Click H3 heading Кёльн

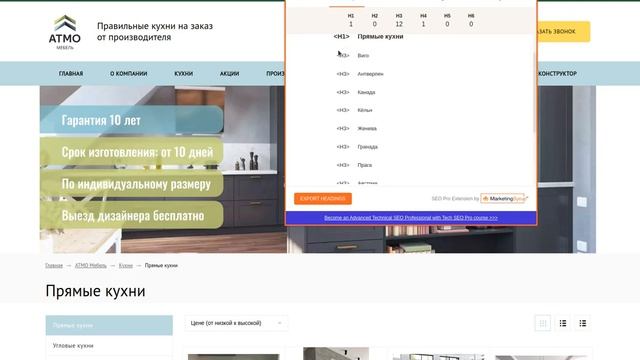(x=364, y=110)
